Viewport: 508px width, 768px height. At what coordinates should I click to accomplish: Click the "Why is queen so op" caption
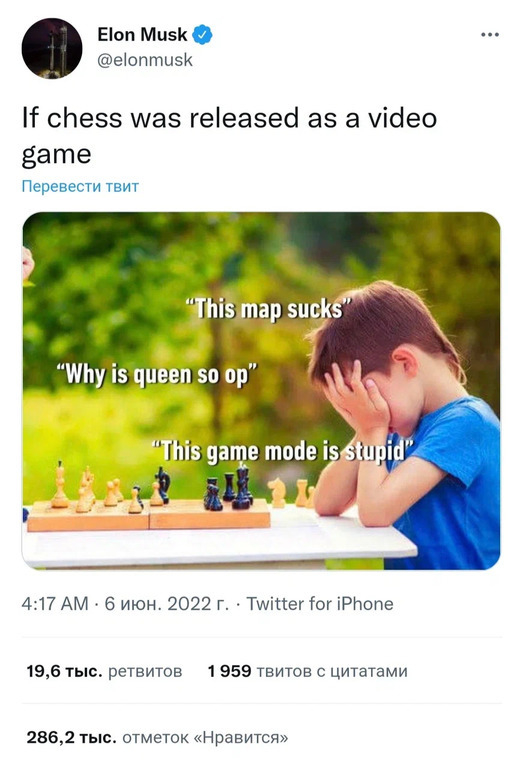pos(157,375)
